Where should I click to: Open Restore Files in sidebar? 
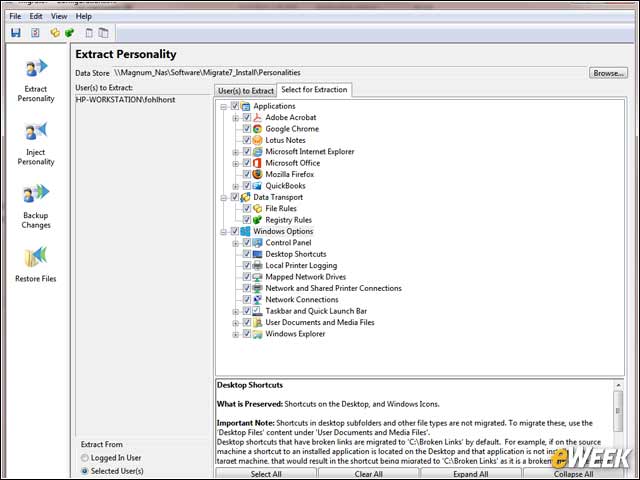tap(36, 265)
